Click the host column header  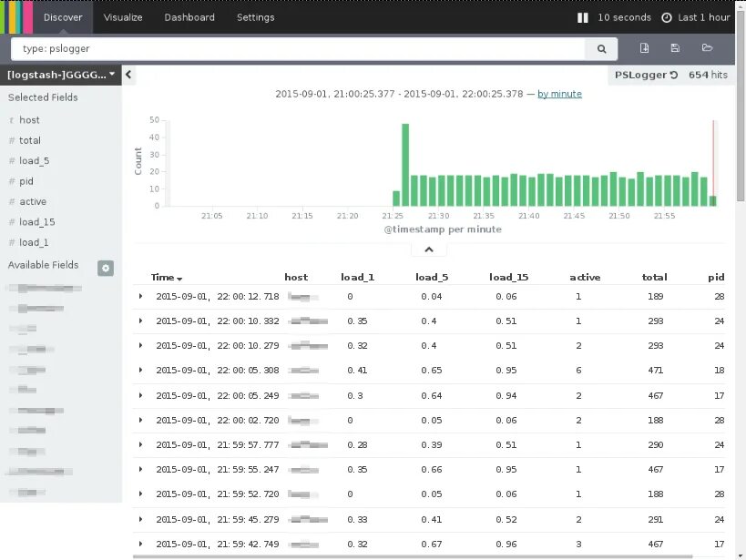(296, 278)
